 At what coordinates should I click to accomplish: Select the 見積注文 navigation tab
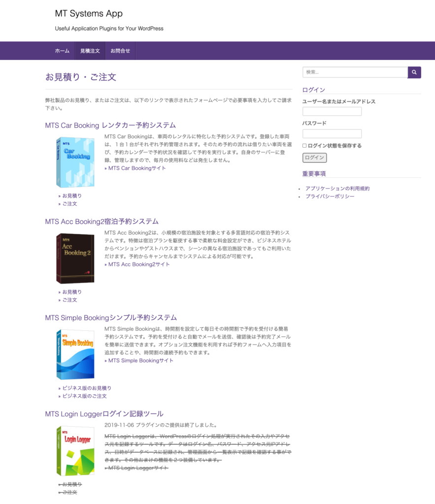90,51
